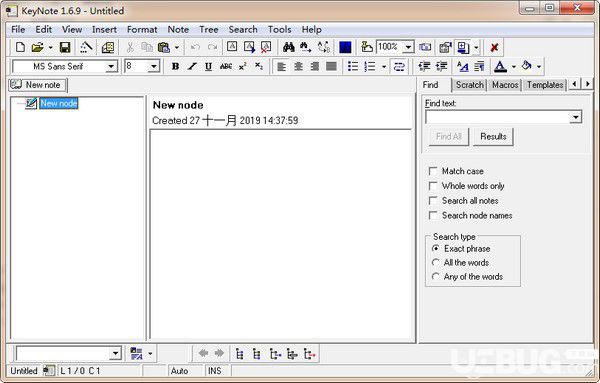Toggle underline formatting
Image resolution: width=600 pixels, height=383 pixels.
pyautogui.click(x=208, y=67)
